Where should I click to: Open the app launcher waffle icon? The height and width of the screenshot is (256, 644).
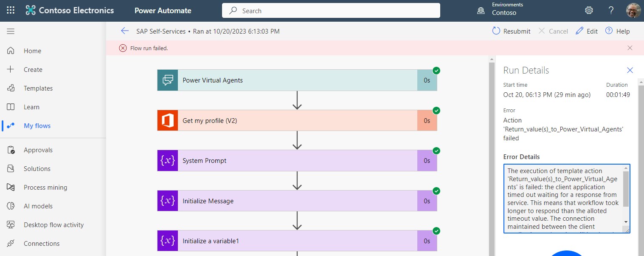tap(11, 11)
